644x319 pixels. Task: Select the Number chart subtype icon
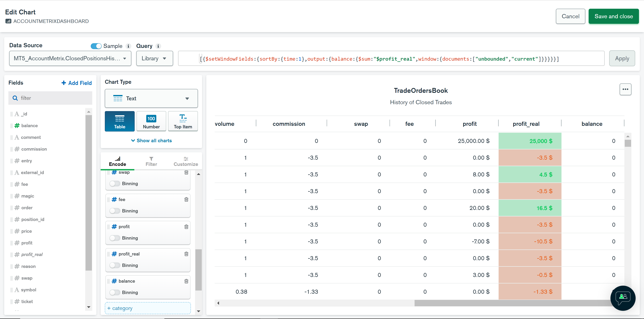(151, 121)
